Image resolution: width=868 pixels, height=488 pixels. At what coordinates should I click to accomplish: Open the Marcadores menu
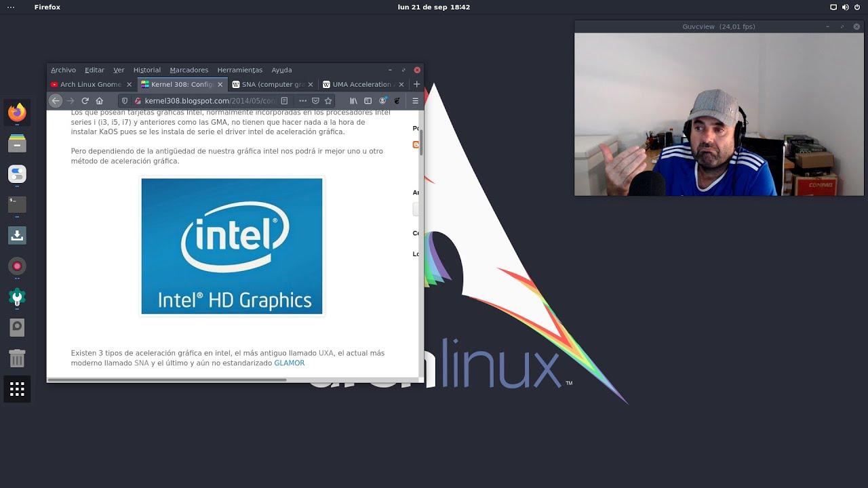pos(189,70)
